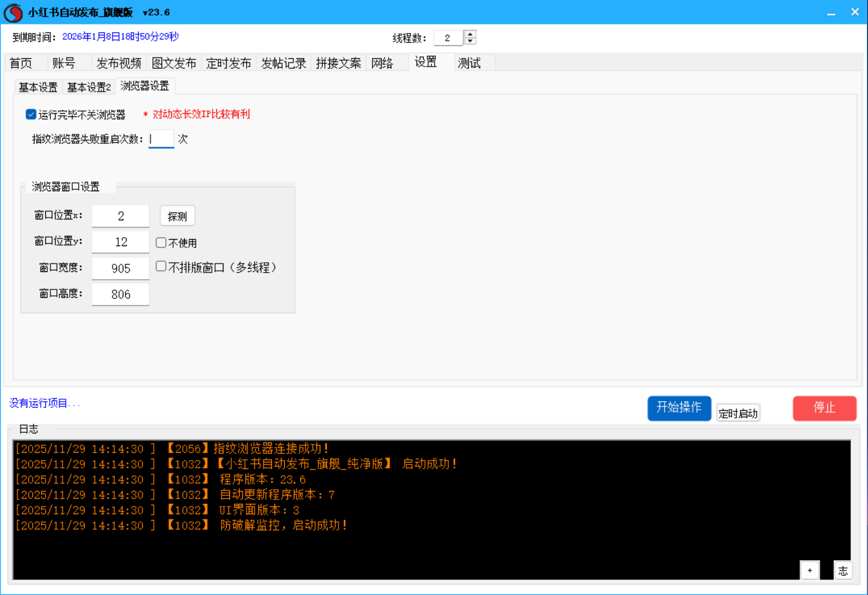Image resolution: width=868 pixels, height=595 pixels.
Task: Open the "发帖记录" tab
Action: click(284, 63)
